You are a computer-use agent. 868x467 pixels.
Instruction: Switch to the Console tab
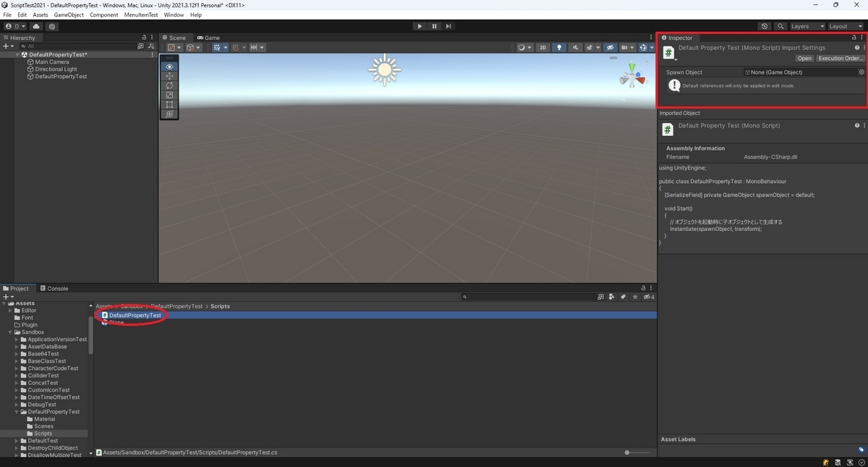click(x=55, y=288)
